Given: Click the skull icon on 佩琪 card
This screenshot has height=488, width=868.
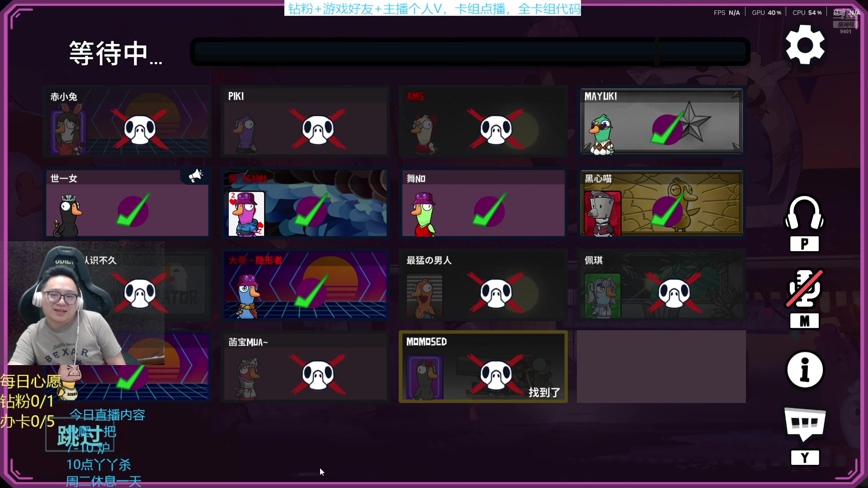Looking at the screenshot, I should pos(674,293).
